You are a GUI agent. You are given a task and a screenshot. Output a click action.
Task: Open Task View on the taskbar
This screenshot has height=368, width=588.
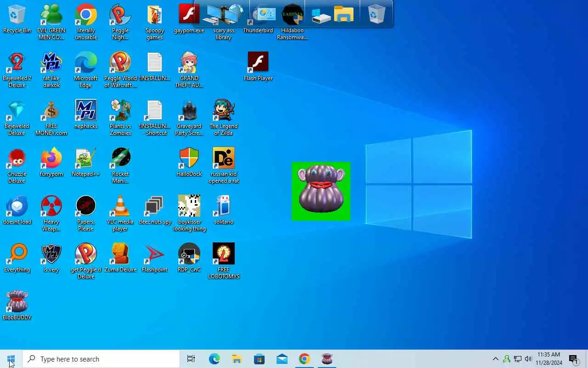click(x=191, y=359)
